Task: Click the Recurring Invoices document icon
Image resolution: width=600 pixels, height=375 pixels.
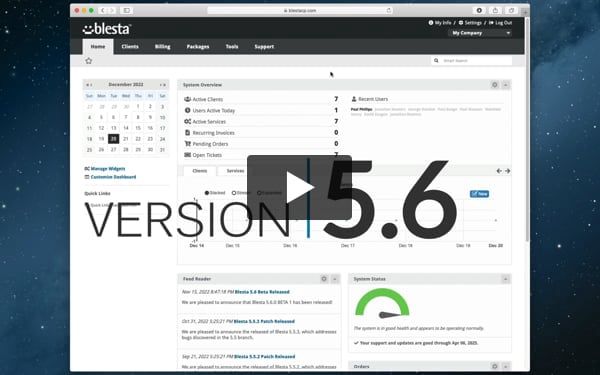Action: pyautogui.click(x=188, y=132)
